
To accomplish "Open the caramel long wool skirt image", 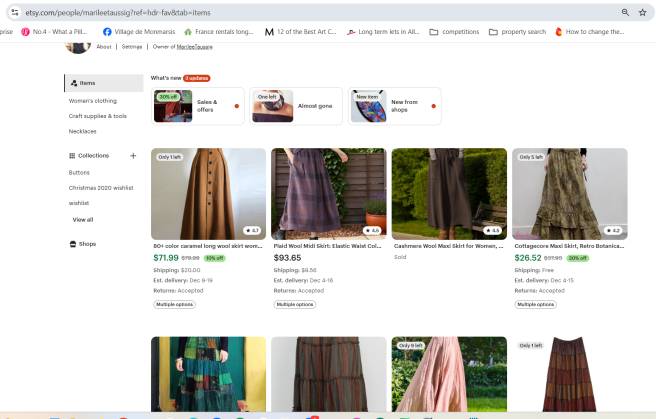I will (208, 193).
